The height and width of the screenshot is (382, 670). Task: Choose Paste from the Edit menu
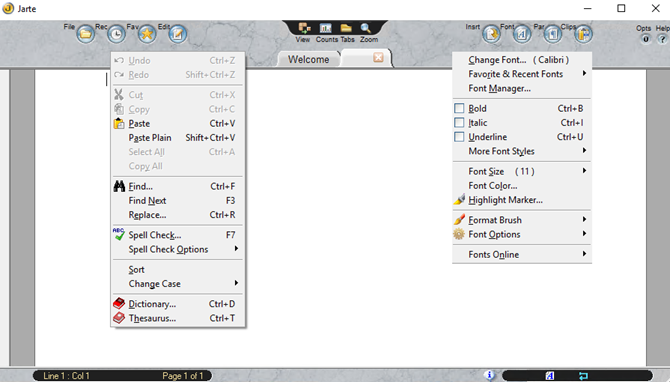[178, 123]
